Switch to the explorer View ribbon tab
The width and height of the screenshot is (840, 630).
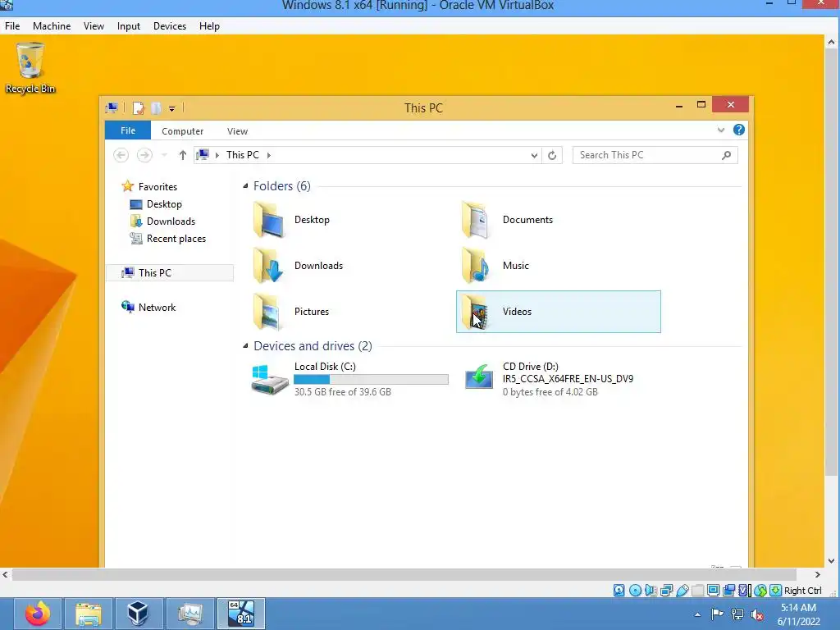(x=237, y=130)
